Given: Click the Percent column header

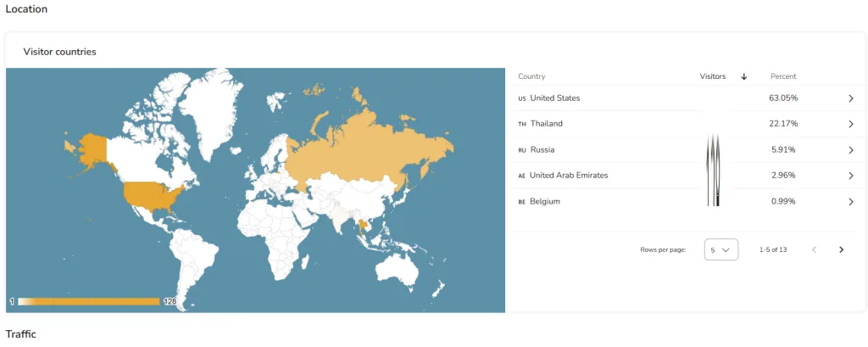Looking at the screenshot, I should point(783,76).
